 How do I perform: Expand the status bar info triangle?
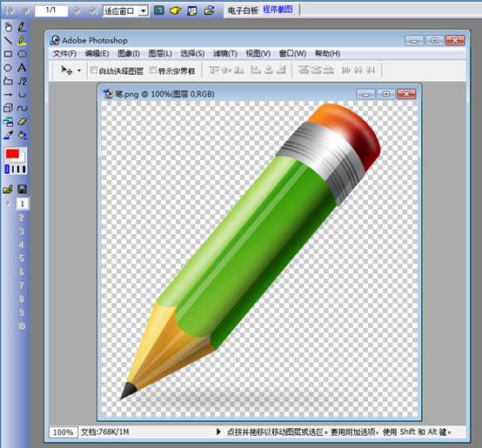[218, 431]
